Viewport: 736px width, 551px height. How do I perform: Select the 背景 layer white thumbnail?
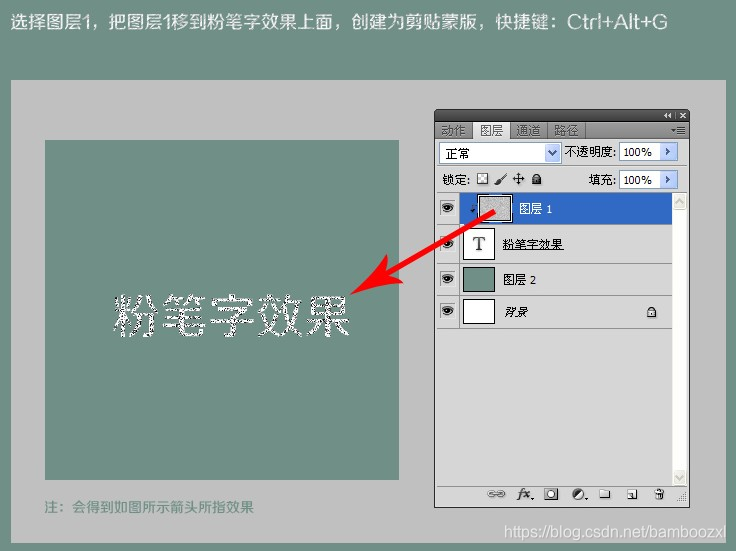point(479,311)
